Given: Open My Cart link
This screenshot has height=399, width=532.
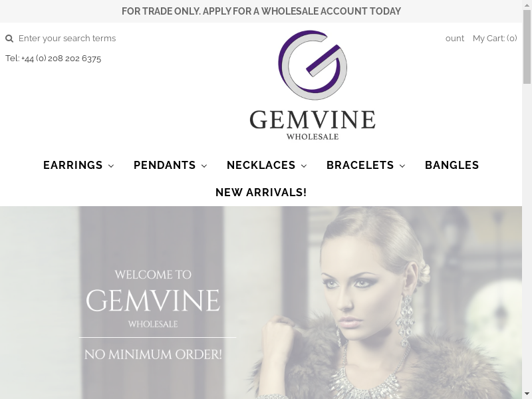Looking at the screenshot, I should pyautogui.click(x=495, y=39).
